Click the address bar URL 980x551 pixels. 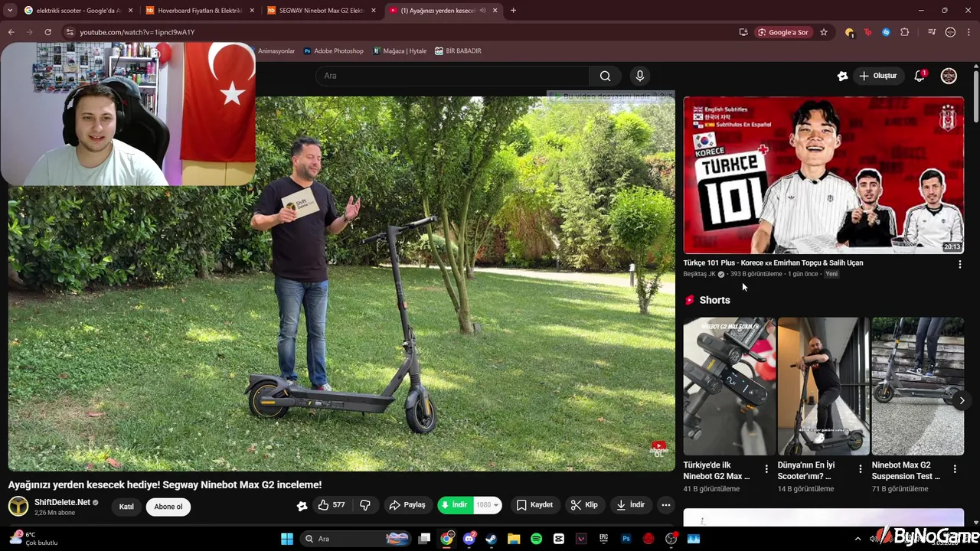pyautogui.click(x=137, y=32)
